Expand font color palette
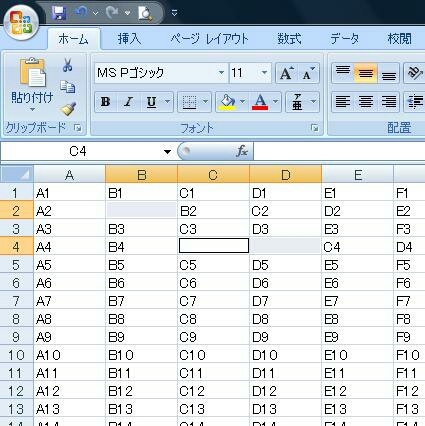 [x=276, y=102]
